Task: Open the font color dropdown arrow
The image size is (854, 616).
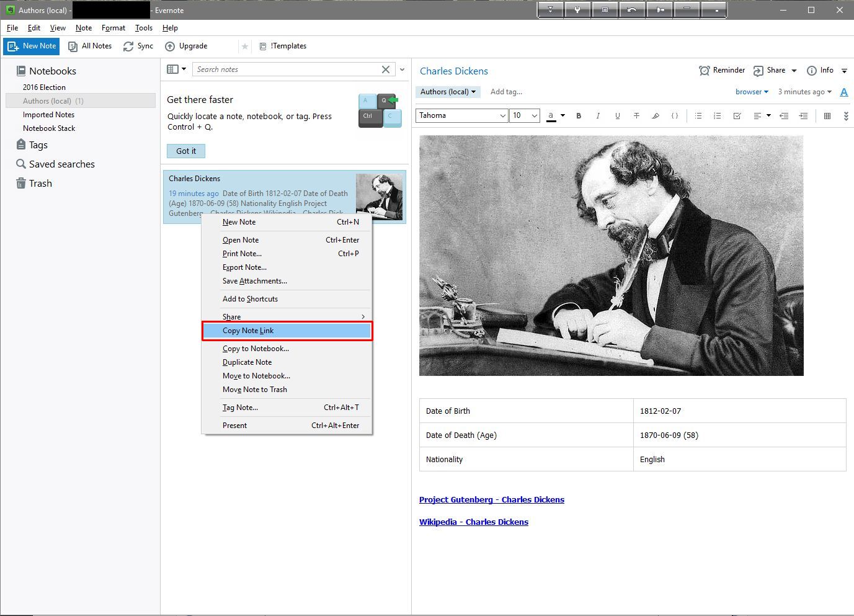Action: tap(563, 115)
